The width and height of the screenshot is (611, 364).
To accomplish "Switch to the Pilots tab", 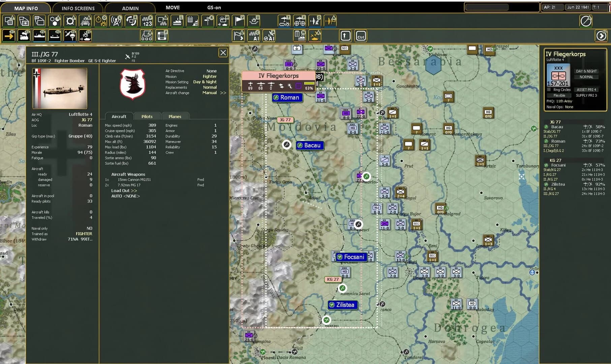I will pos(147,116).
